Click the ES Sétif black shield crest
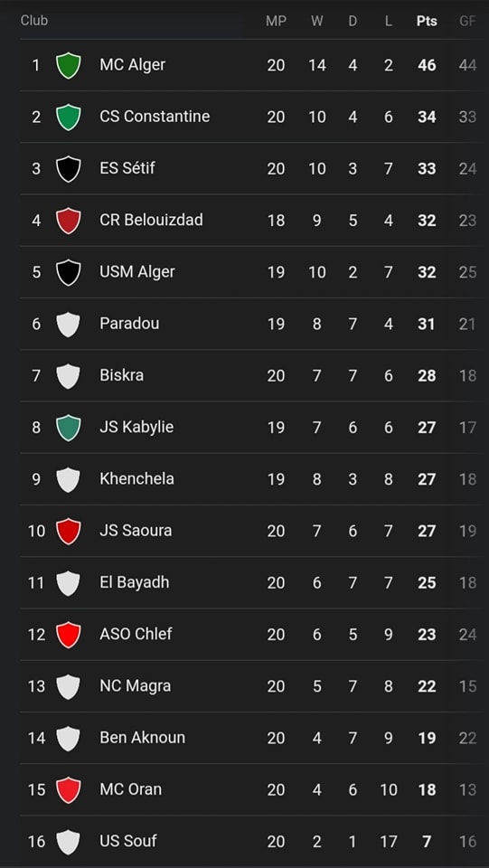The height and width of the screenshot is (868, 489). click(69, 169)
